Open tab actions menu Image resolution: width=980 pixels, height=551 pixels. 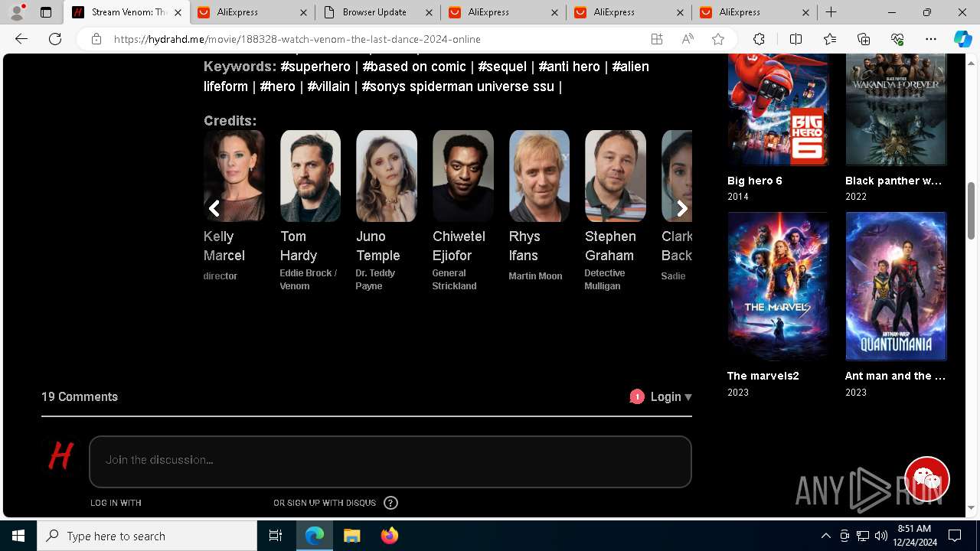point(46,12)
